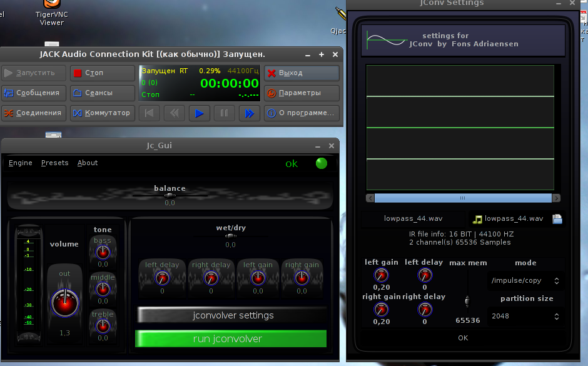Open the Presets menu in Jc_Gui
Viewport: 588px width, 366px height.
[x=55, y=163]
